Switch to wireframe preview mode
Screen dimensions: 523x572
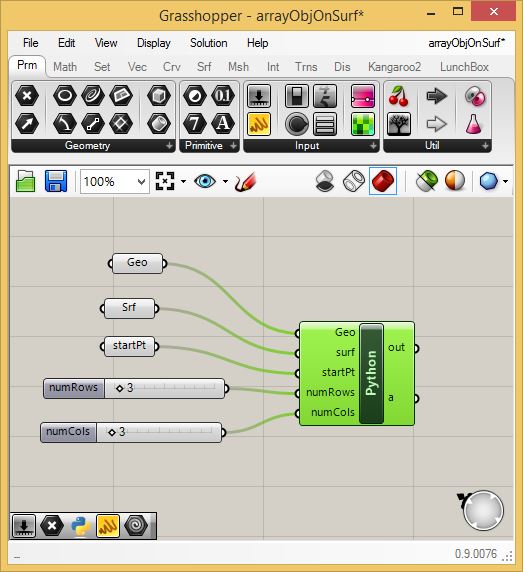353,181
